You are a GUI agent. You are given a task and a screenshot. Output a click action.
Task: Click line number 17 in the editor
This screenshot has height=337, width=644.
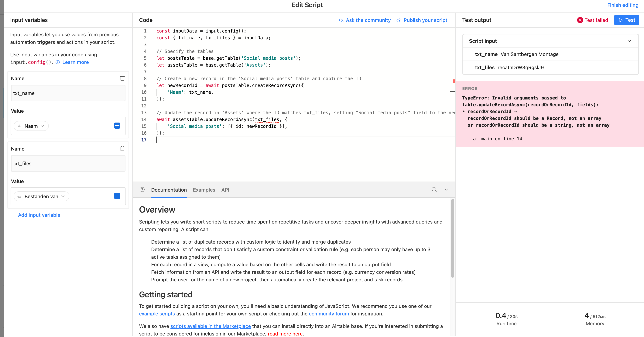point(144,140)
